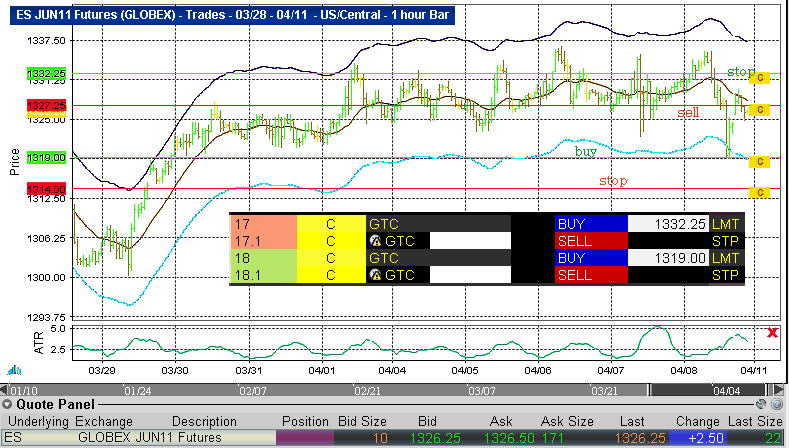
Task: Select order key 17.1 cell
Action: click(263, 241)
